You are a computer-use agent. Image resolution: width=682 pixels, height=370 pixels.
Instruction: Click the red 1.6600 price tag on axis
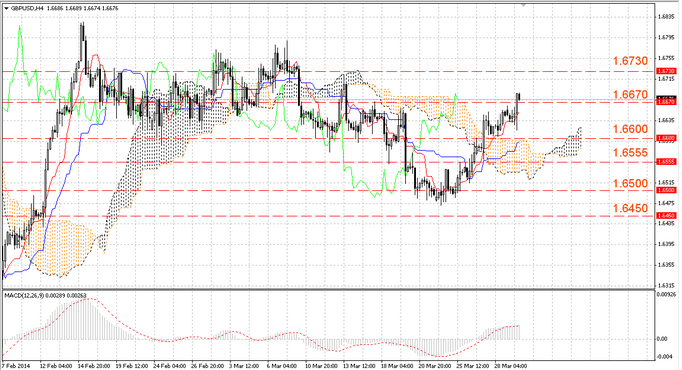pos(666,138)
